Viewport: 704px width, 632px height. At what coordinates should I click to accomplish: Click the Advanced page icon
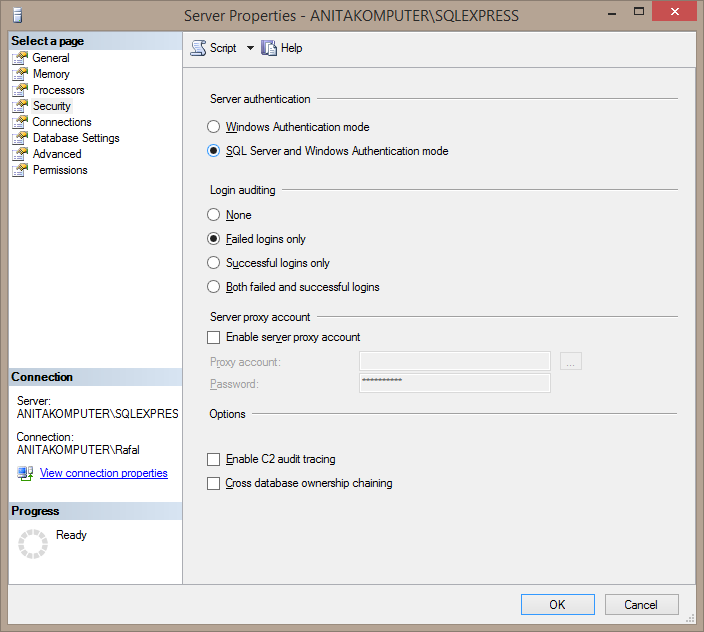pyautogui.click(x=20, y=154)
